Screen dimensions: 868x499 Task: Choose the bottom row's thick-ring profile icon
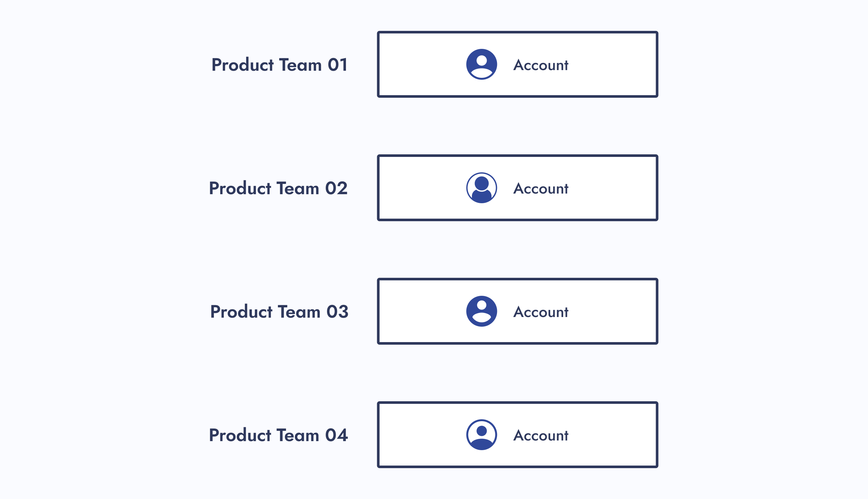click(x=482, y=435)
